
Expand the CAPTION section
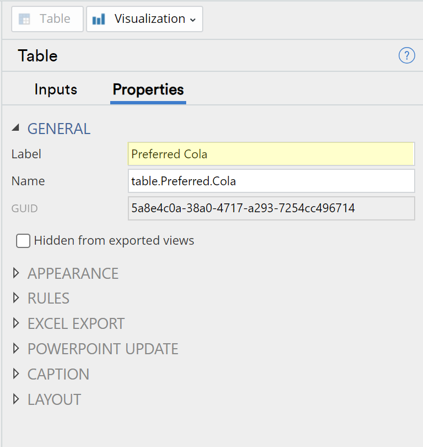coord(16,374)
